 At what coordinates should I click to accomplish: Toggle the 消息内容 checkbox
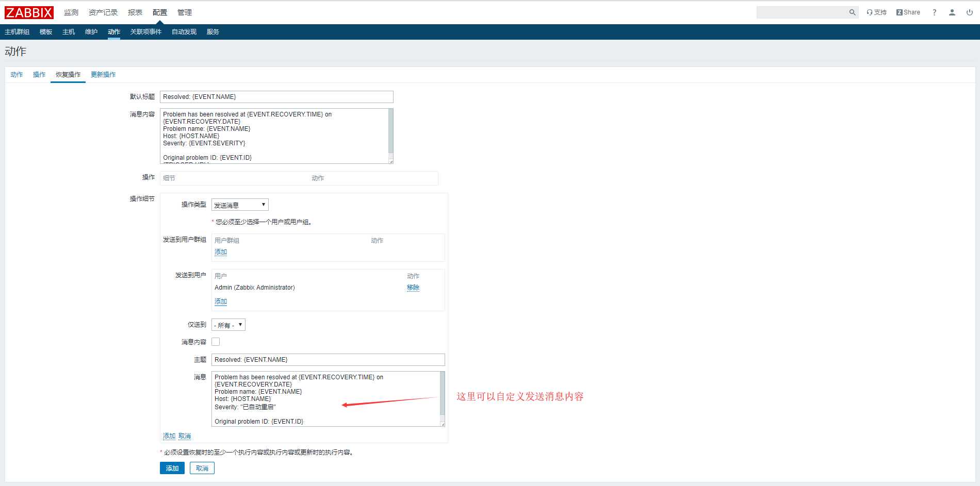(x=216, y=342)
